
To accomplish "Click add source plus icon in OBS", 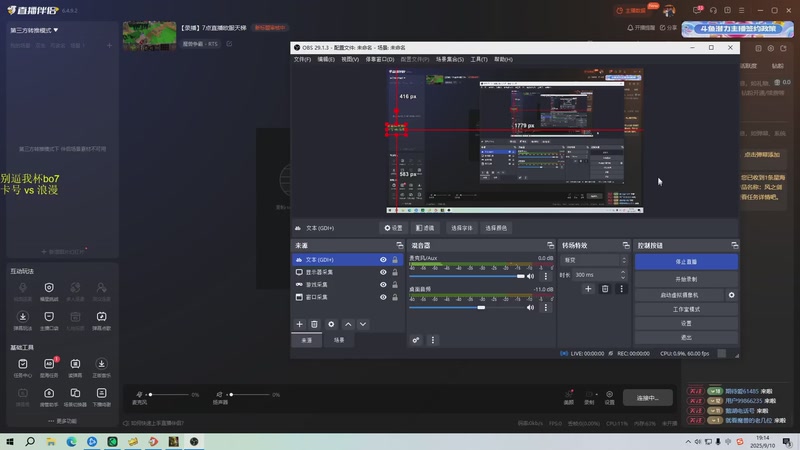I will [x=299, y=324].
